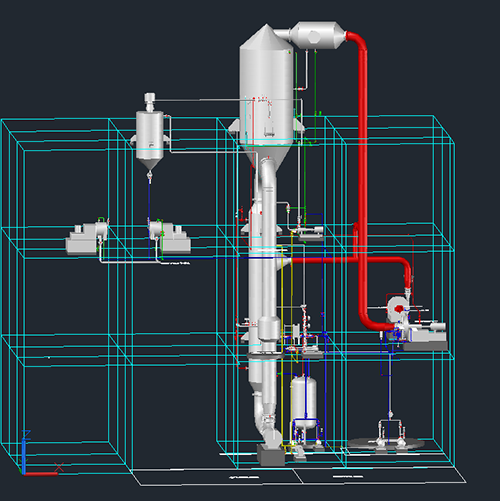Click the gray concrete block at column base
Viewport: 500px width, 501px height.
[x=271, y=455]
